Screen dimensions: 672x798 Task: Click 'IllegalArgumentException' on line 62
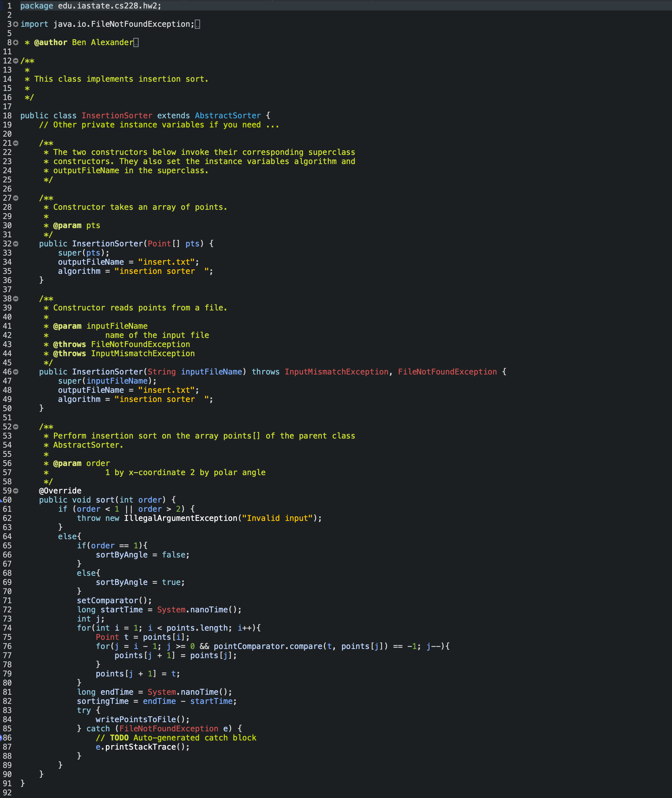180,518
